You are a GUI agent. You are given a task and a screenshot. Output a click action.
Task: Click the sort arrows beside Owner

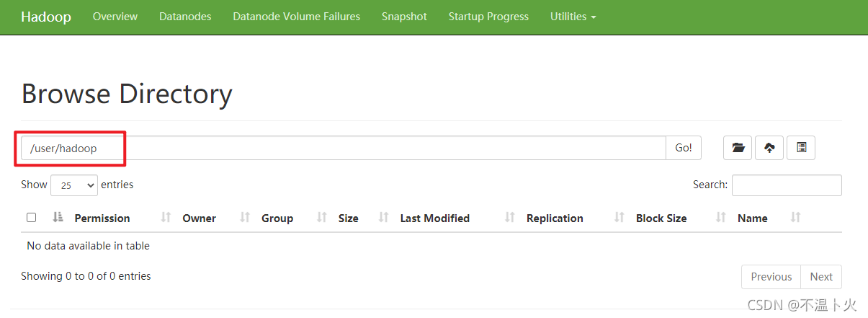(x=245, y=218)
